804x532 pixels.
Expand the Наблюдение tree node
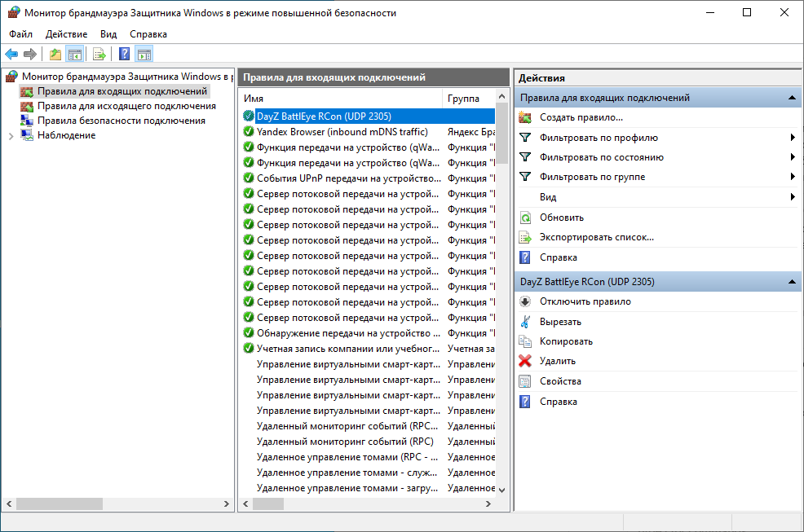pos(11,136)
